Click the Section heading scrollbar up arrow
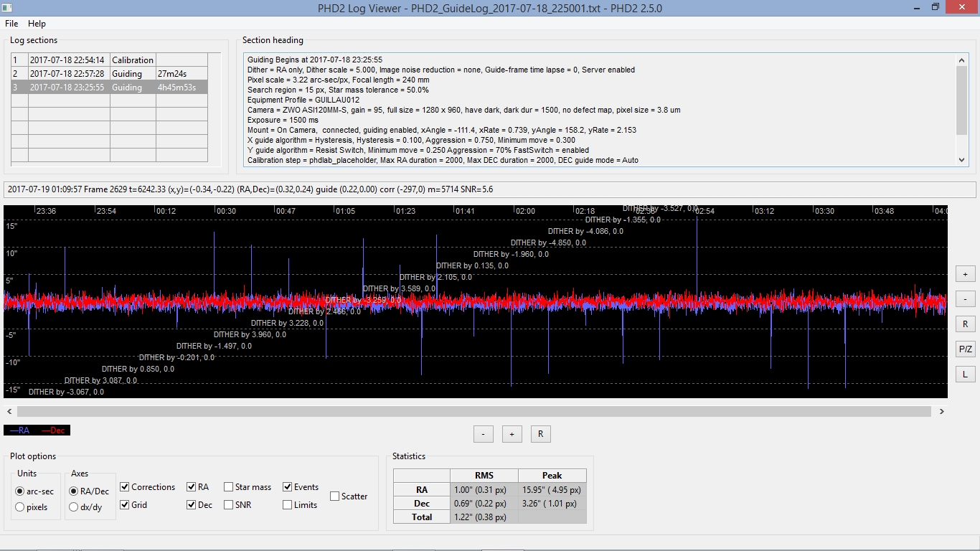980x551 pixels. pos(962,60)
